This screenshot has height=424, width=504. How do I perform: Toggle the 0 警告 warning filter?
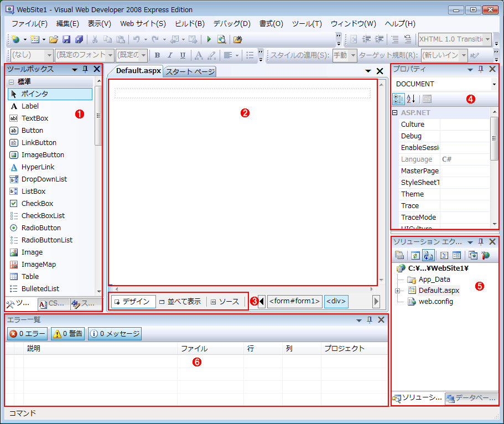(68, 334)
